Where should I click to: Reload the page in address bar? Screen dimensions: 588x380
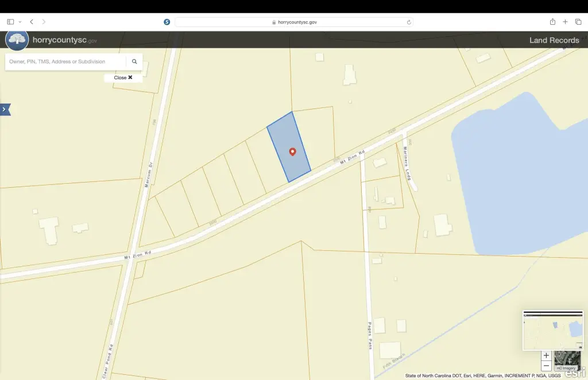409,22
